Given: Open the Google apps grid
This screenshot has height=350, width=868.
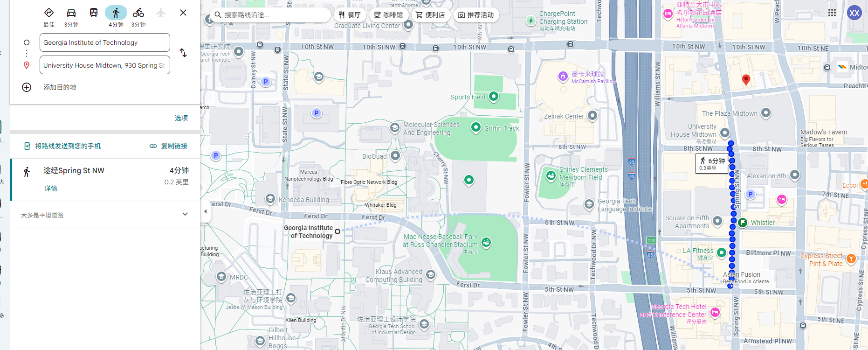Looking at the screenshot, I should [x=832, y=13].
